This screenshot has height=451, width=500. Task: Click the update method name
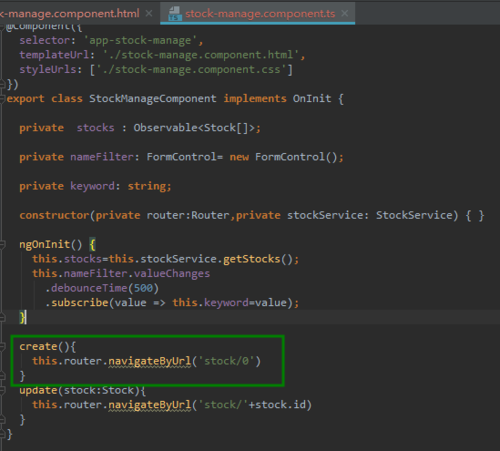[x=38, y=390]
